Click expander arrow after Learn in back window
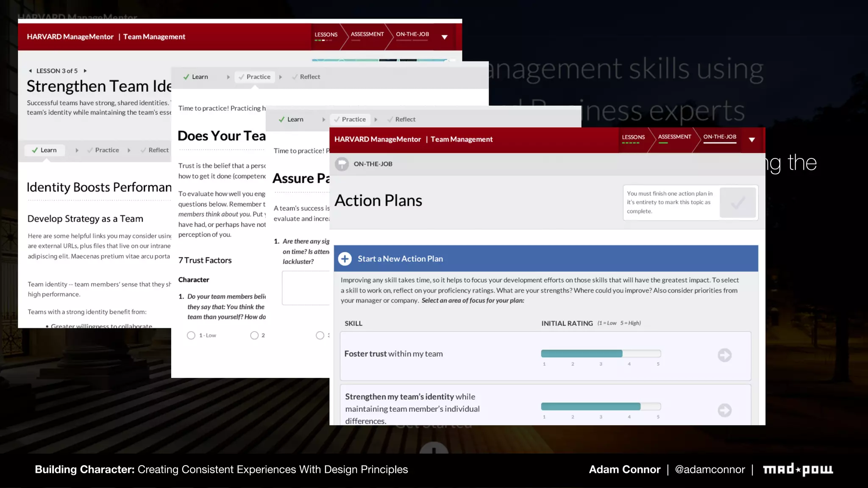The width and height of the screenshot is (868, 488). [77, 150]
